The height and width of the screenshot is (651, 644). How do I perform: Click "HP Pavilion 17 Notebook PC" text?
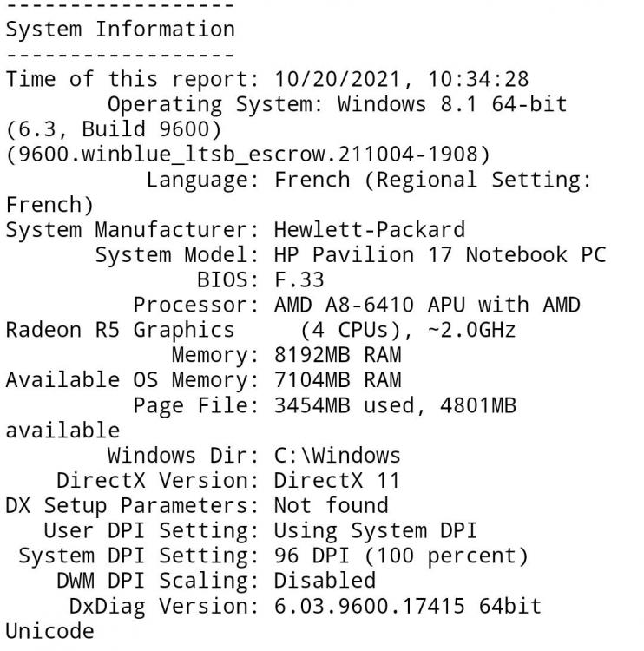coord(439,255)
